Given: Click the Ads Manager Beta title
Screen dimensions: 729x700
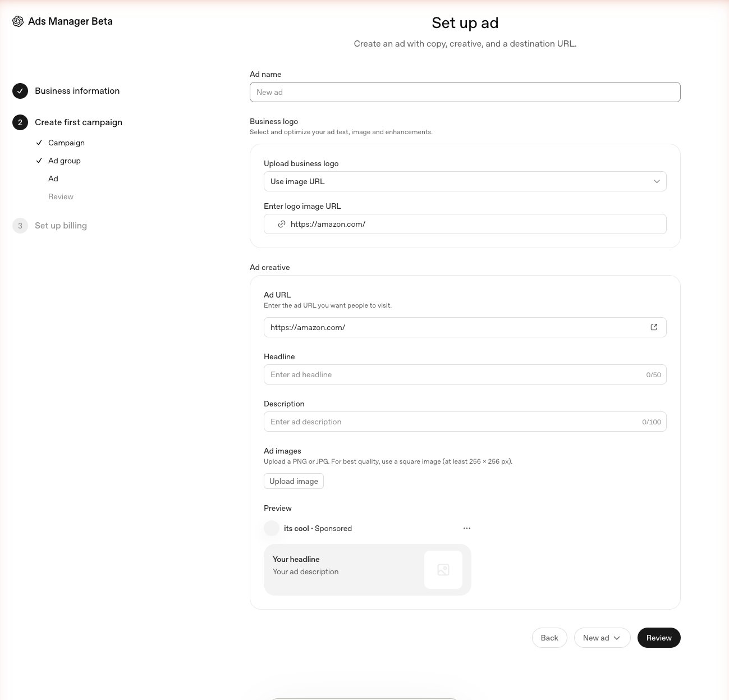Looking at the screenshot, I should click(x=70, y=21).
